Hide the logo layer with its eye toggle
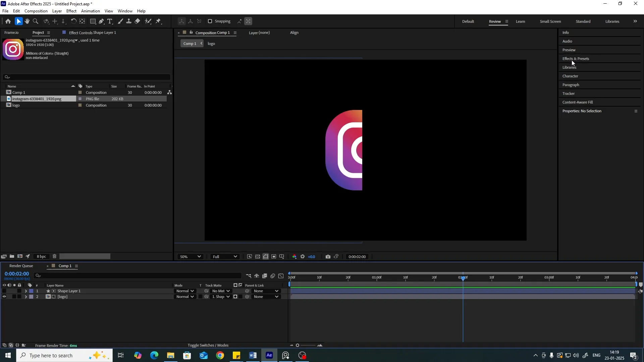This screenshot has width=644, height=362. (4, 297)
